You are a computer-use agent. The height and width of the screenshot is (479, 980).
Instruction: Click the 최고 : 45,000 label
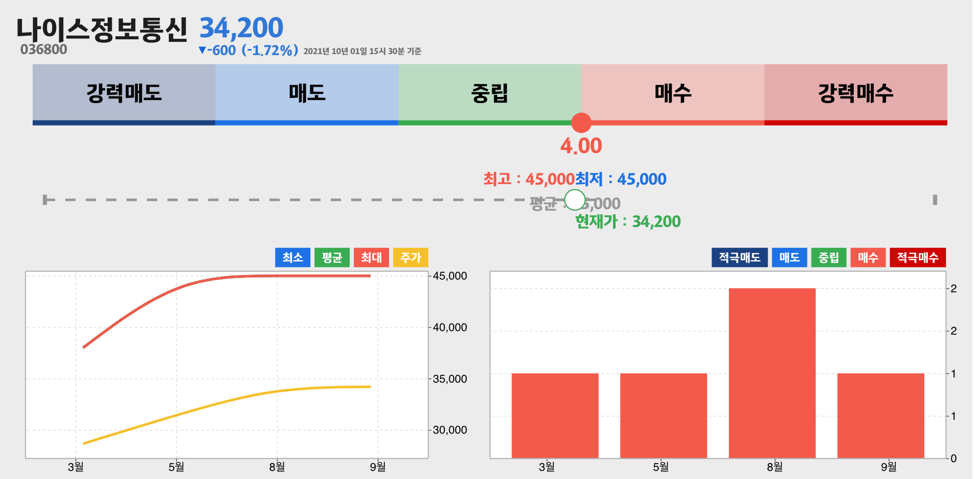[529, 179]
